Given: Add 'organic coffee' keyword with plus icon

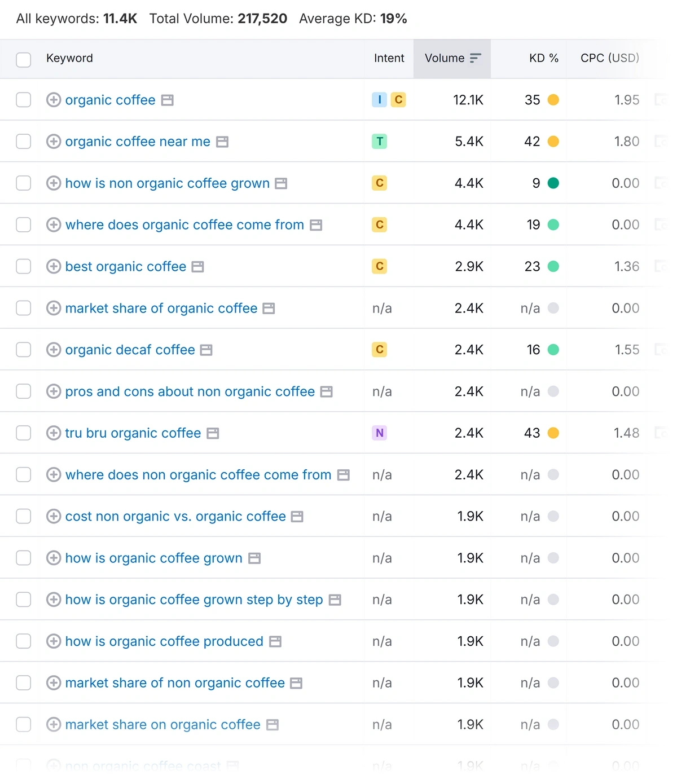Looking at the screenshot, I should 54,100.
